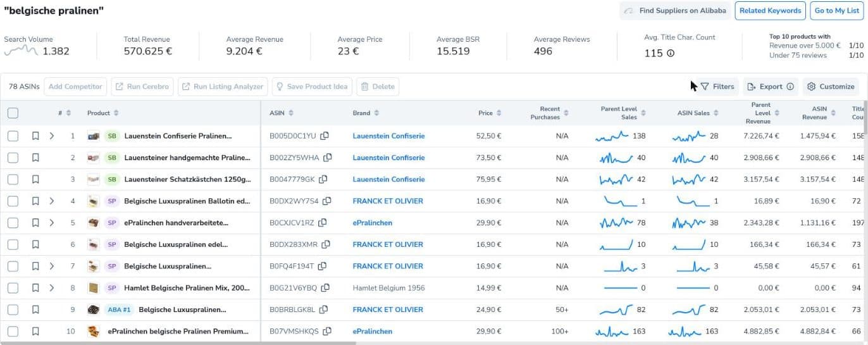This screenshot has width=868, height=345.
Task: Bookmark row 3 Lauensteiner Schatzkästchen
Action: tap(35, 179)
